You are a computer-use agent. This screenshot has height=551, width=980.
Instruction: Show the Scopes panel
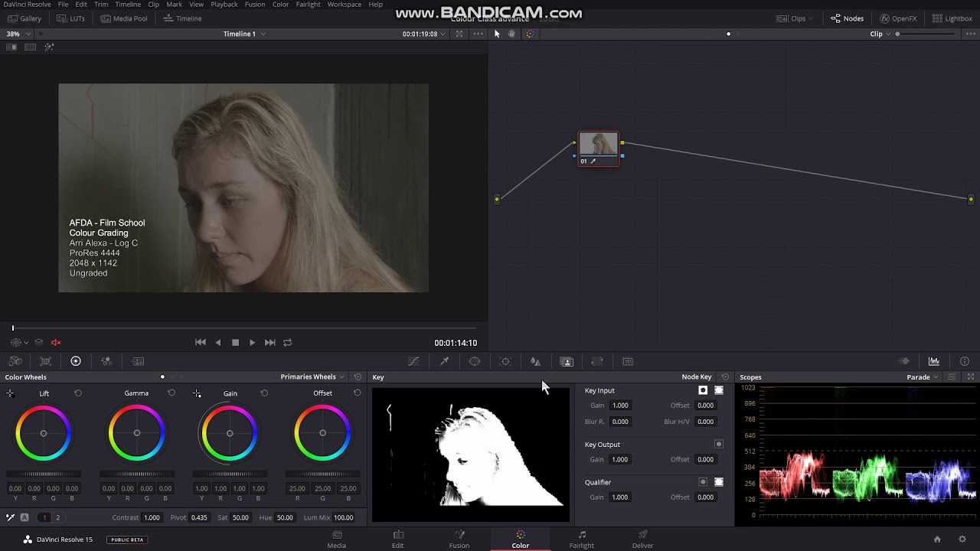(x=934, y=361)
